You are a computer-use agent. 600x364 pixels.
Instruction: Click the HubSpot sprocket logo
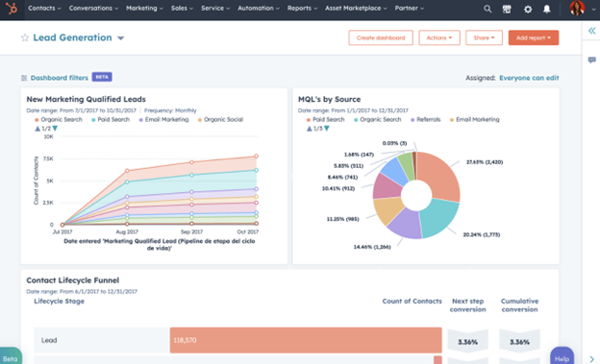(12, 8)
